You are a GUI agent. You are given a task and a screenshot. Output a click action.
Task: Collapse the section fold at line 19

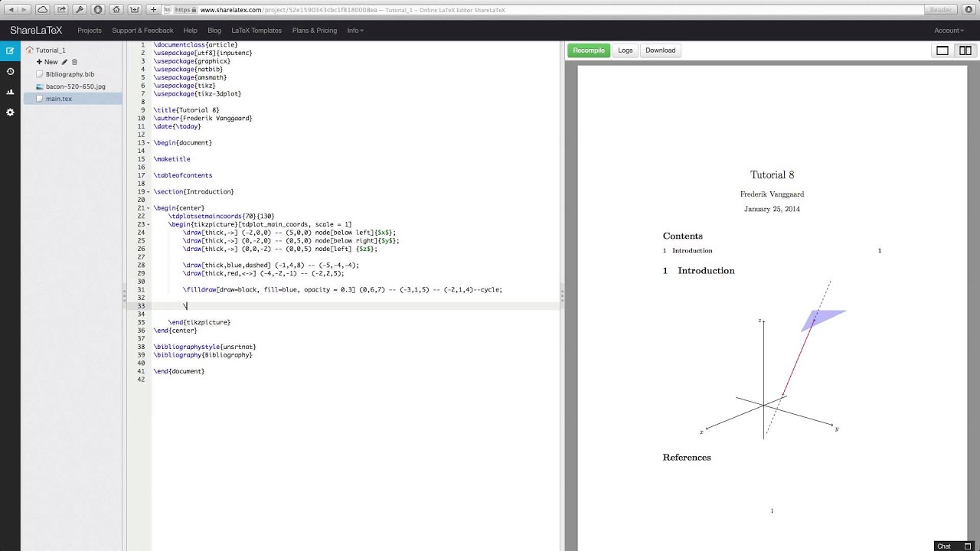pos(149,192)
